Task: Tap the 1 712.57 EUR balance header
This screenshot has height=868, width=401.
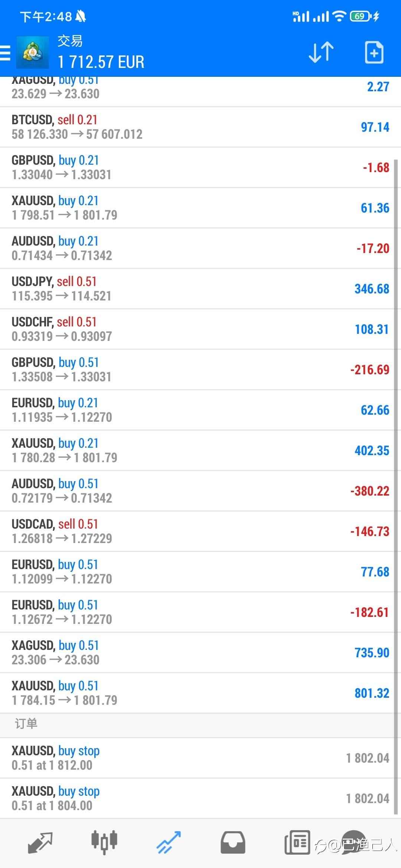Action: point(101,62)
